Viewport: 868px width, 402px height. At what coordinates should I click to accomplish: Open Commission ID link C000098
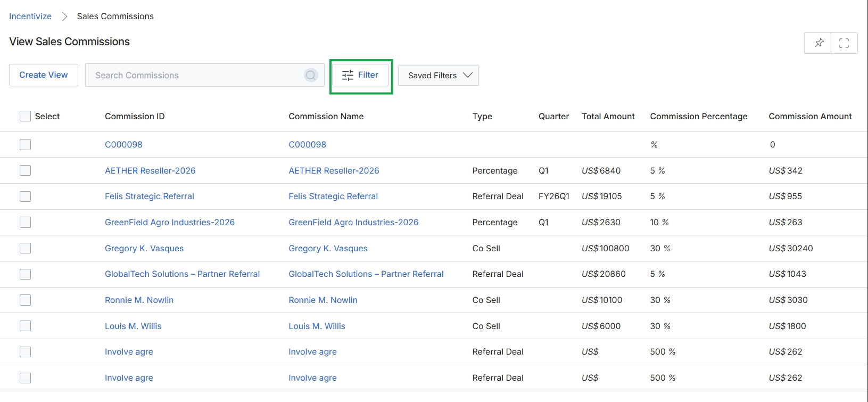click(123, 144)
